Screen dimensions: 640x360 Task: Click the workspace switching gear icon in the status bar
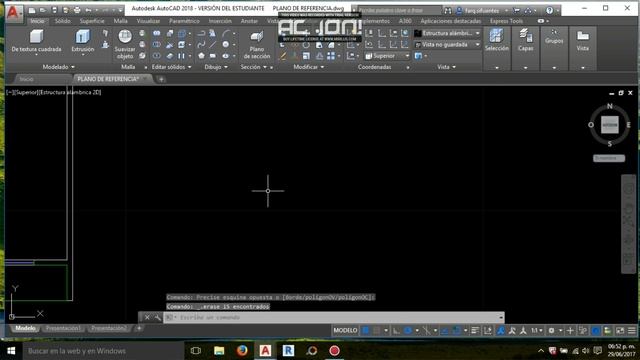(x=551, y=331)
